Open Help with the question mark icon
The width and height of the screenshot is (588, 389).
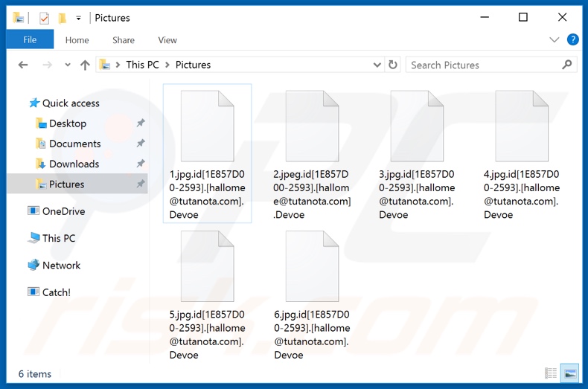(x=572, y=39)
